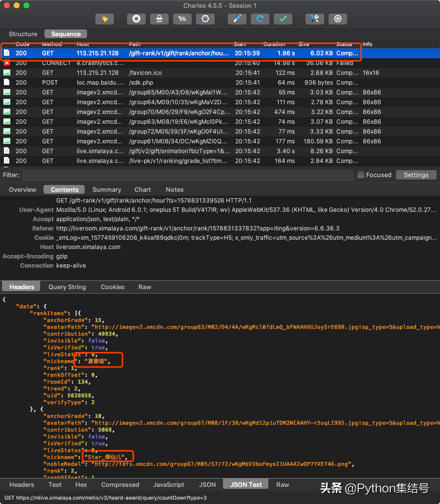The height and width of the screenshot is (504, 440).
Task: Click the image icon of the 180.59 KB row
Action: (x=7, y=141)
